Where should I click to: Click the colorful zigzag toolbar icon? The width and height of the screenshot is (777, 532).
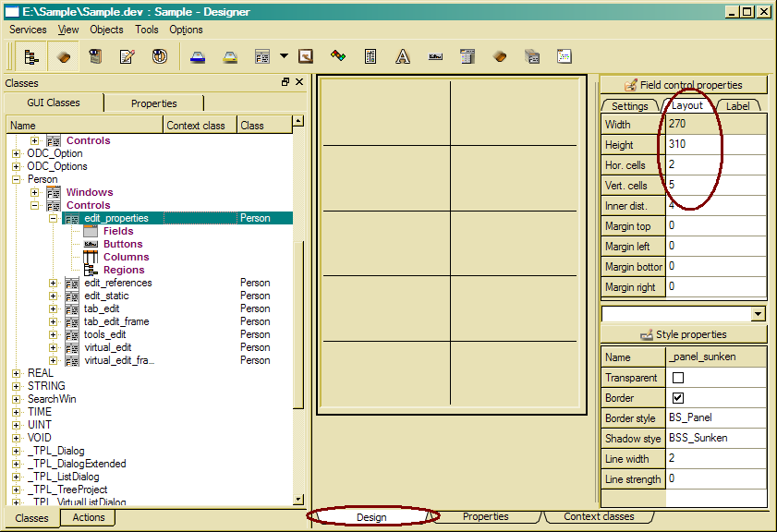click(338, 57)
